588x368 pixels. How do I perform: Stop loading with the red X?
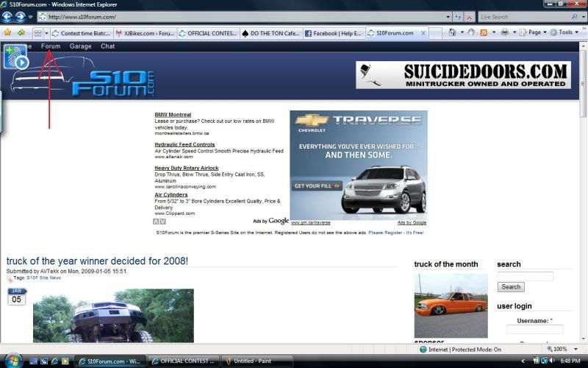[x=469, y=17]
